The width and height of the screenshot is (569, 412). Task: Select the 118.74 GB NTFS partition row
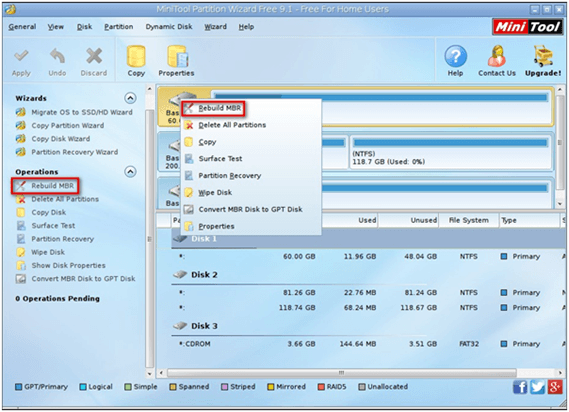[368, 308]
